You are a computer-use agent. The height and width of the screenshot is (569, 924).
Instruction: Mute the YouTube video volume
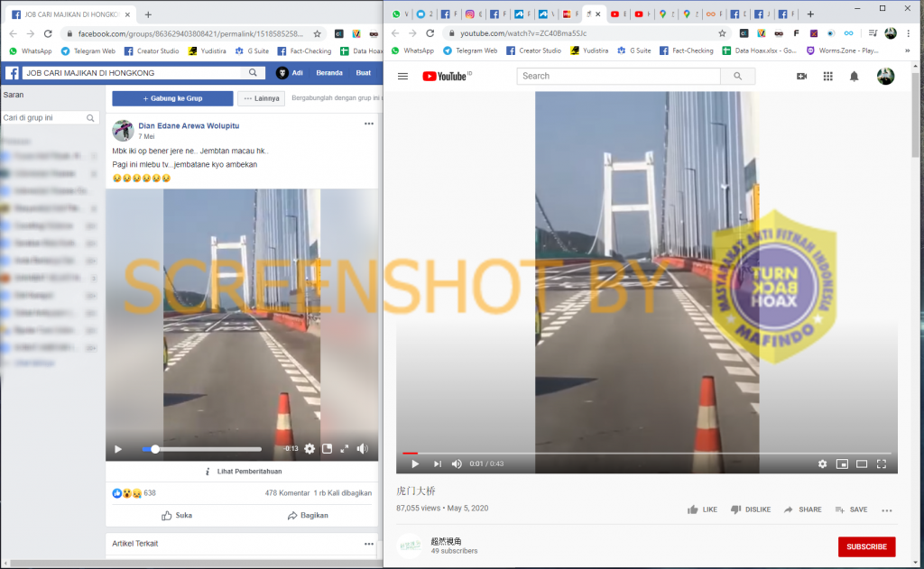[457, 463]
